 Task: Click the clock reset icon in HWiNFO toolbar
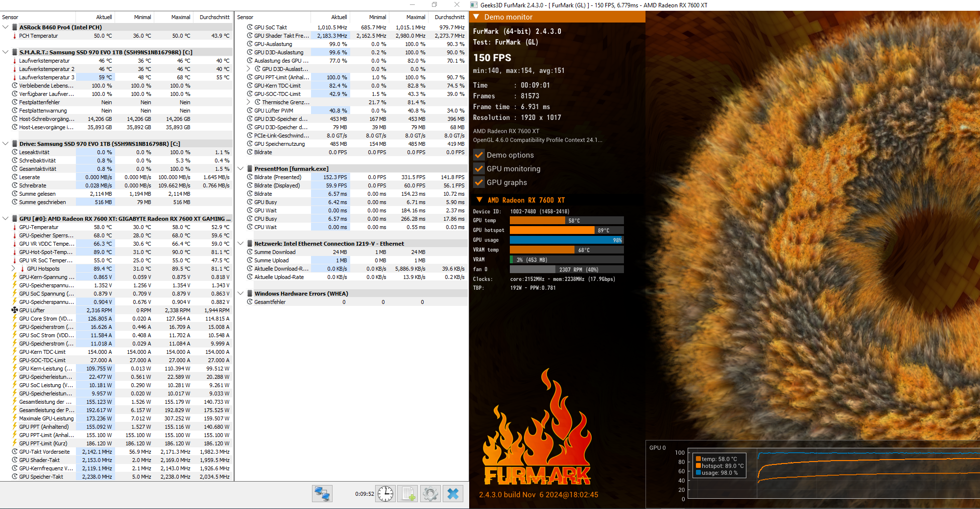[x=385, y=494]
